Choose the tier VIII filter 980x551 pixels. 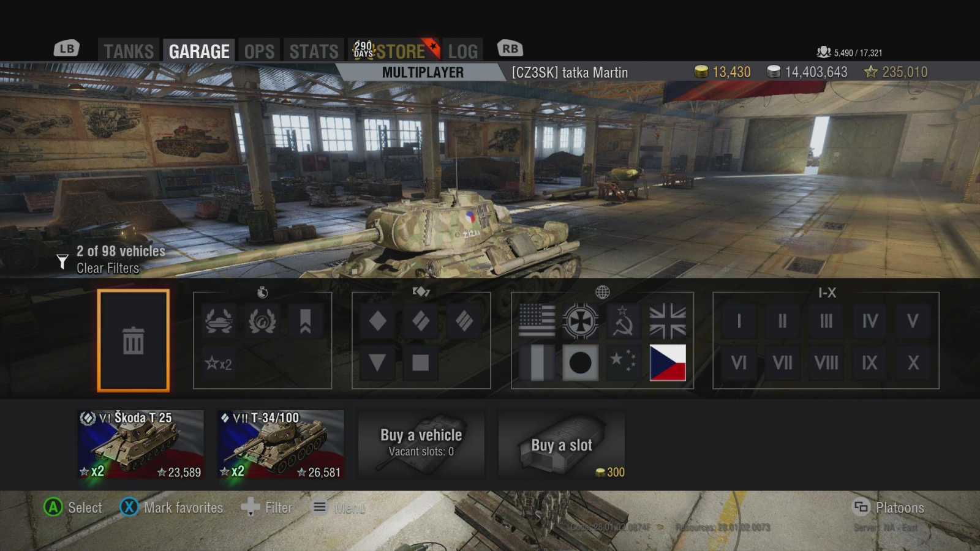[826, 362]
